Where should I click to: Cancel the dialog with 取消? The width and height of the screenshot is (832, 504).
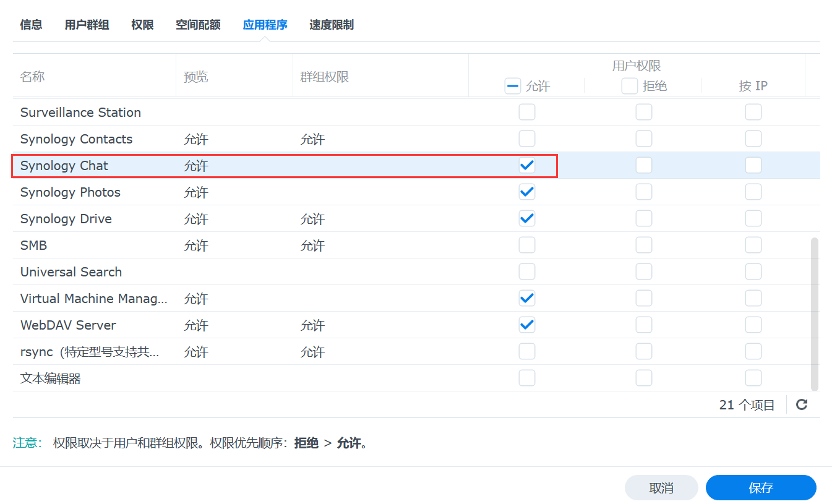661,487
